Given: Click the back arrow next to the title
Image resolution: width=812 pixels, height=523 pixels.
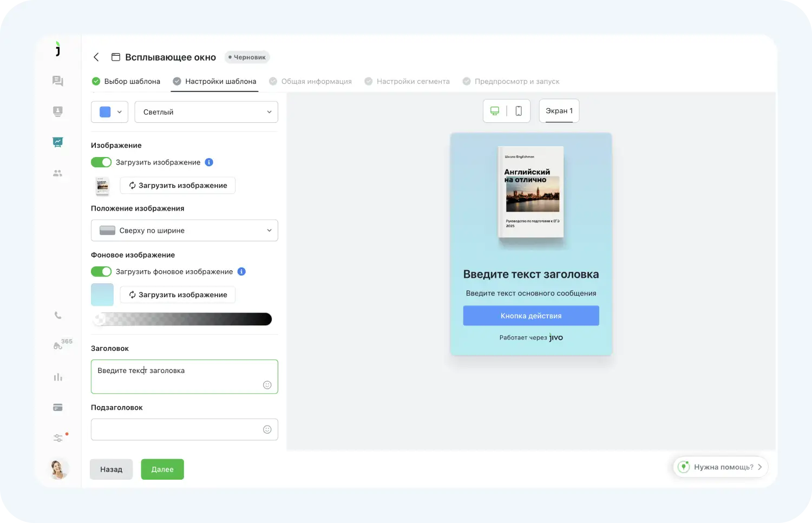Looking at the screenshot, I should tap(96, 57).
